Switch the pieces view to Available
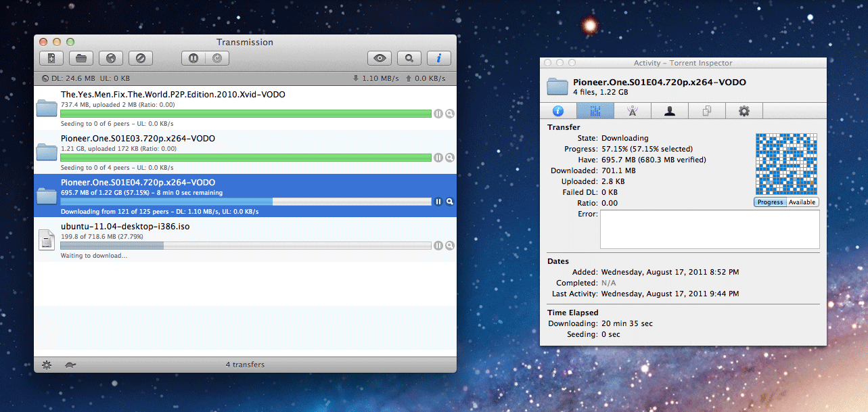Screen dimensions: 868x412 (802, 202)
